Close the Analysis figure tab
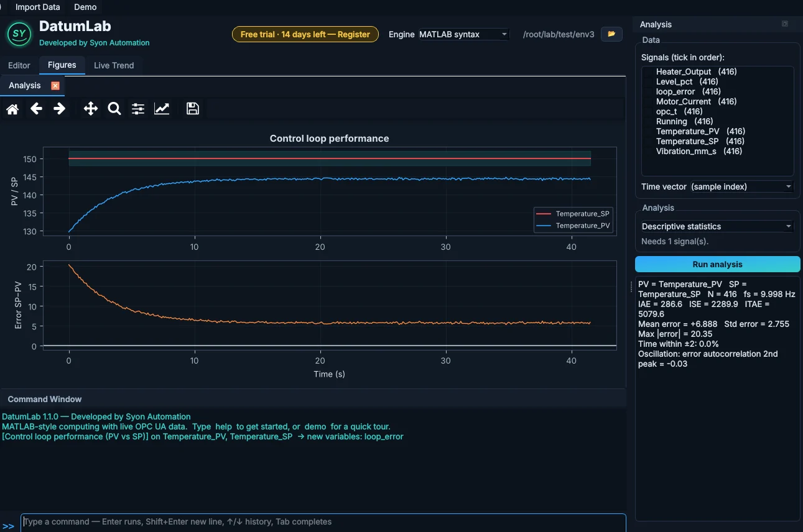The image size is (803, 532). [55, 86]
